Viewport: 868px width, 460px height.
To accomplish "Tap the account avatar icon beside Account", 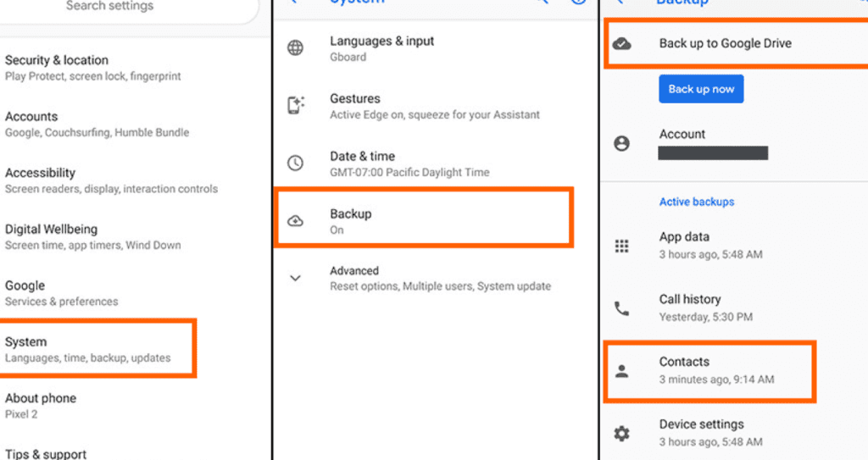I will (621, 143).
